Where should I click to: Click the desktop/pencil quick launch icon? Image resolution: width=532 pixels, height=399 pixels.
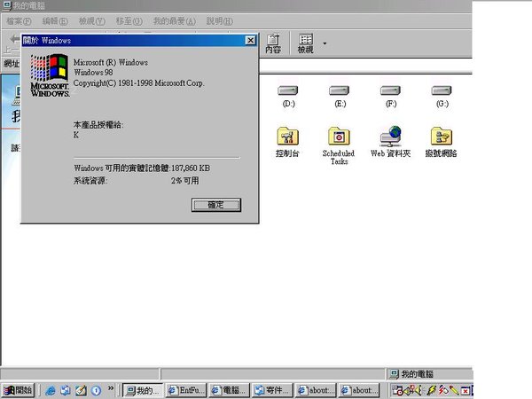[x=81, y=391]
